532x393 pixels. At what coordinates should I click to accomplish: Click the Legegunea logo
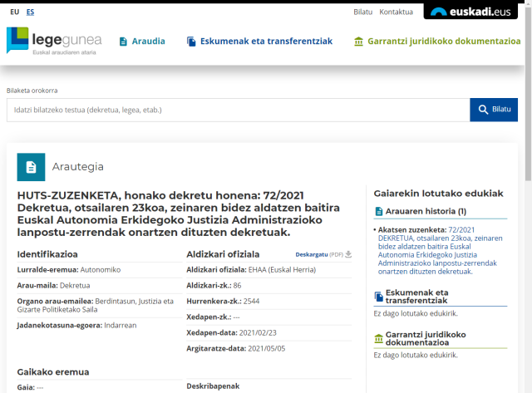54,42
